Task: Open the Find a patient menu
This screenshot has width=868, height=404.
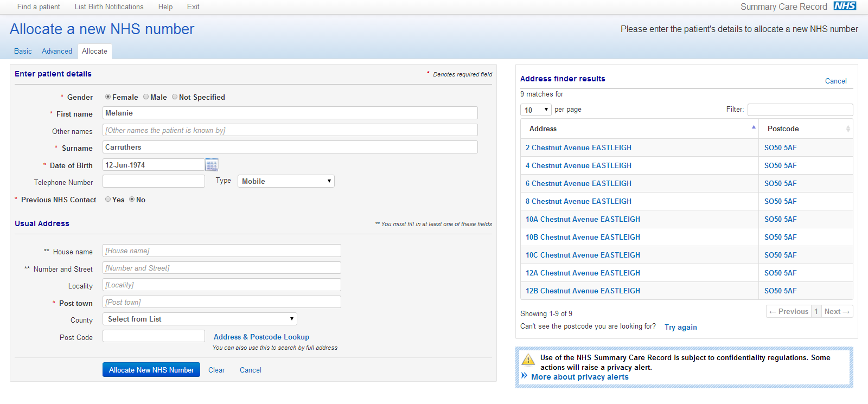Action: click(39, 7)
